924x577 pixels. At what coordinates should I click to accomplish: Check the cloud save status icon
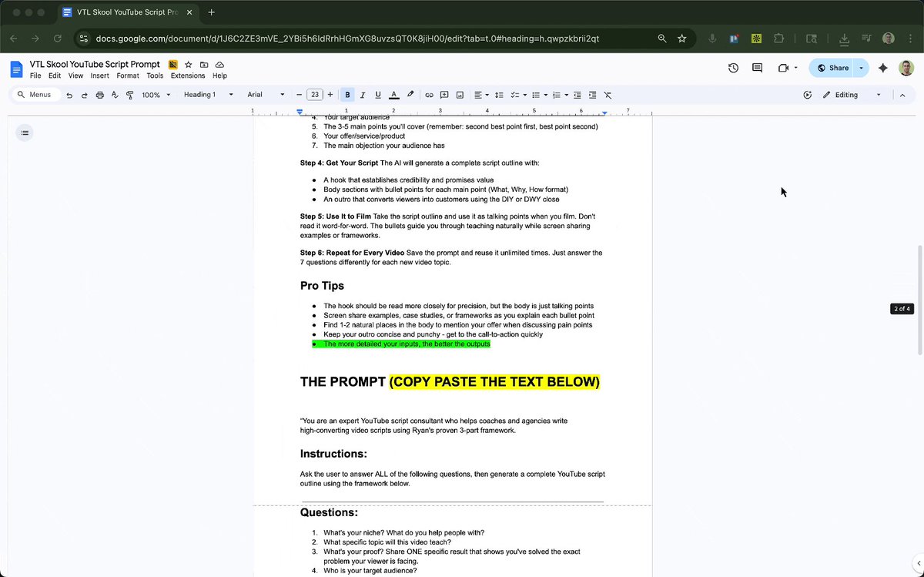click(x=219, y=65)
